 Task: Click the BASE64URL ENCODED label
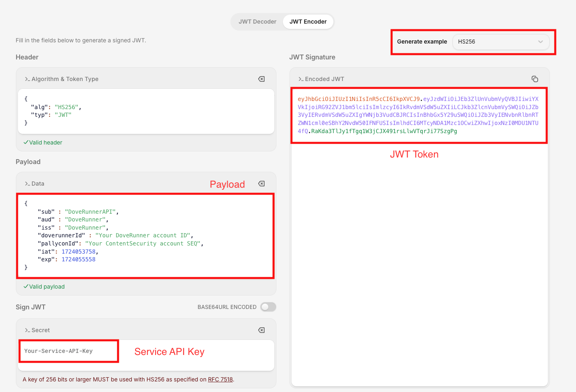click(227, 307)
